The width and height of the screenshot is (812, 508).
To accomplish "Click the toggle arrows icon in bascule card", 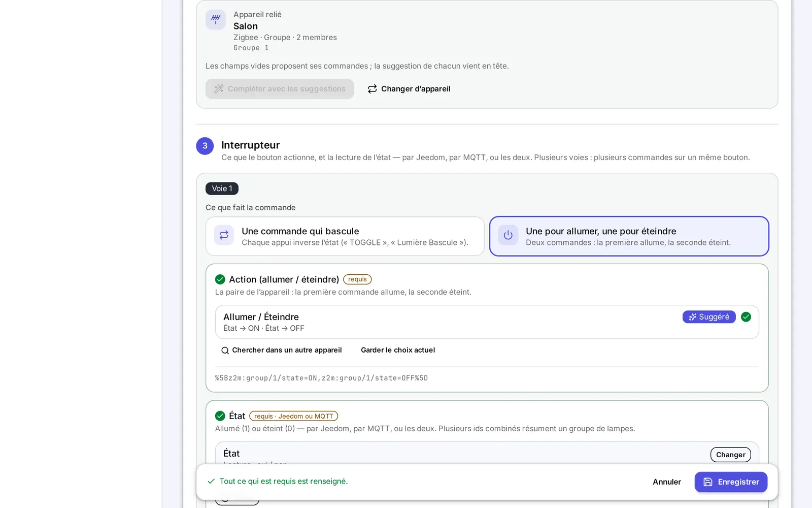I will (224, 235).
